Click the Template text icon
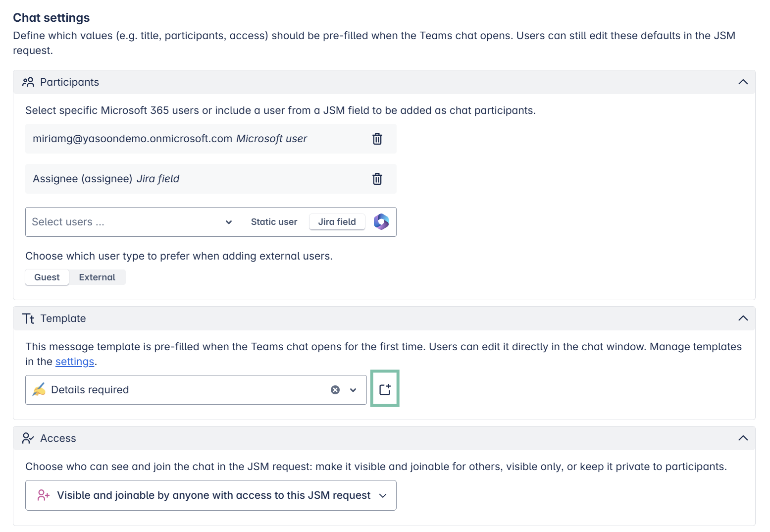 click(28, 319)
